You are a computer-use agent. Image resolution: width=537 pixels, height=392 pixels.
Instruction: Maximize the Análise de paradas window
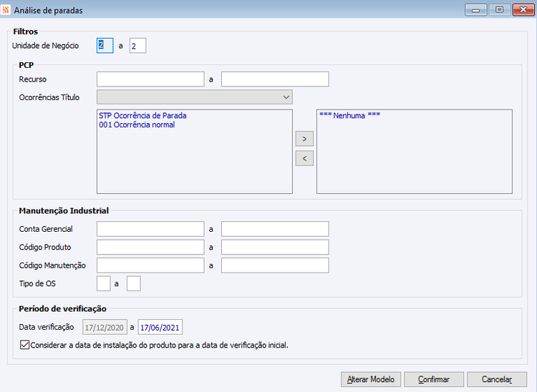[500, 10]
